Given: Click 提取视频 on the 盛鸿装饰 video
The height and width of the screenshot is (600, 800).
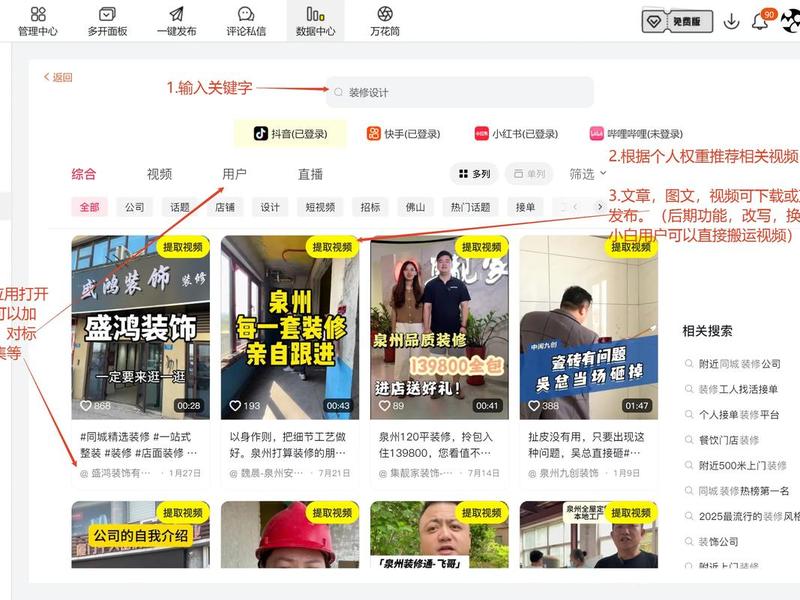Looking at the screenshot, I should point(183,247).
